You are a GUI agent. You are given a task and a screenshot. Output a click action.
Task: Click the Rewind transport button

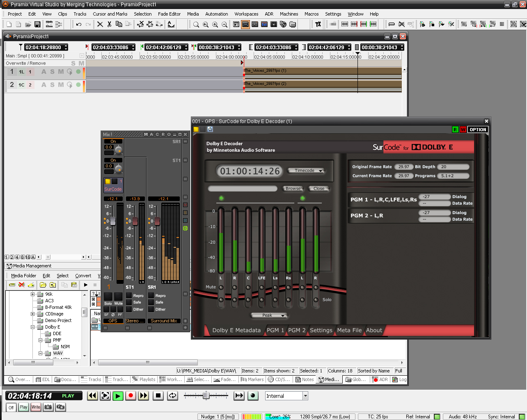pyautogui.click(x=92, y=396)
